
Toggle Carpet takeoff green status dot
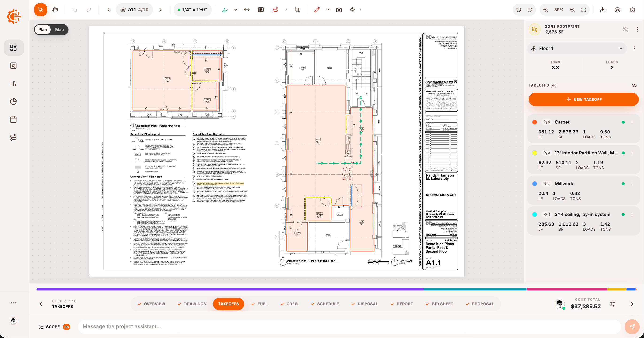pos(623,122)
